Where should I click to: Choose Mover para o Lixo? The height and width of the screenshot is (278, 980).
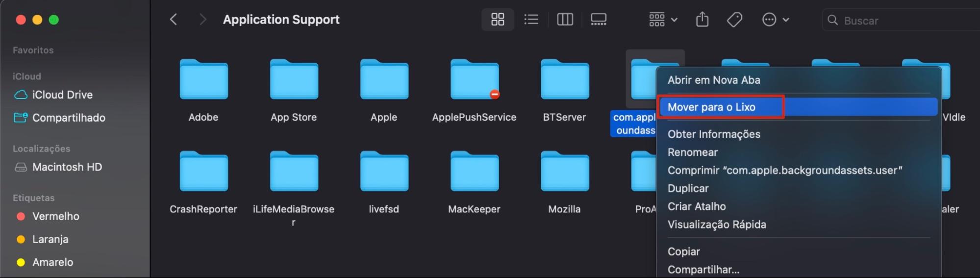[x=799, y=107]
